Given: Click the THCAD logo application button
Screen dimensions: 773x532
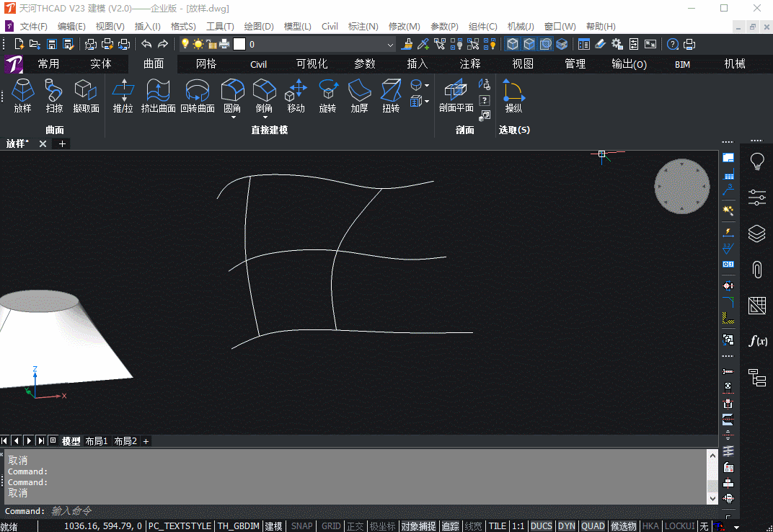Looking at the screenshot, I should coord(13,64).
